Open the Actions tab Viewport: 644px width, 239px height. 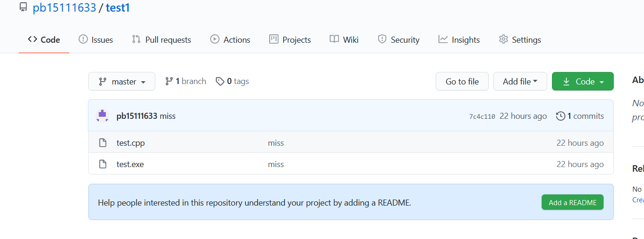(230, 40)
